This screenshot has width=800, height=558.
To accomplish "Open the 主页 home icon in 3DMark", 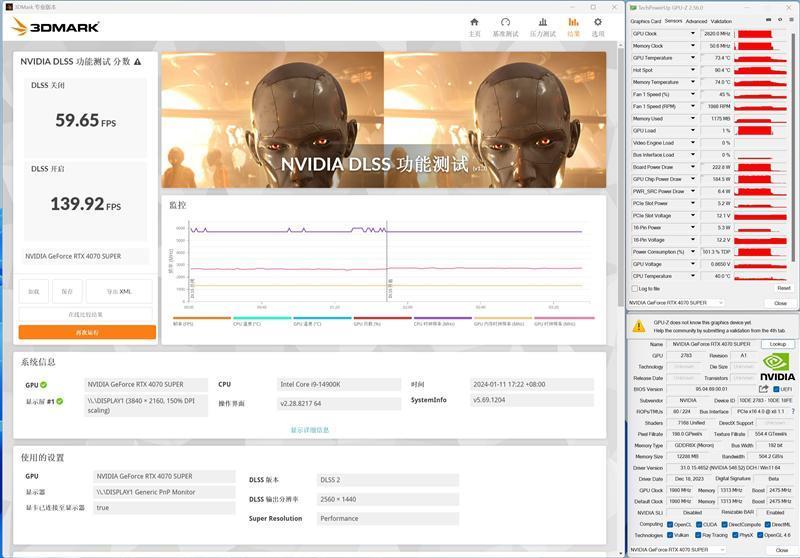I will pos(475,23).
